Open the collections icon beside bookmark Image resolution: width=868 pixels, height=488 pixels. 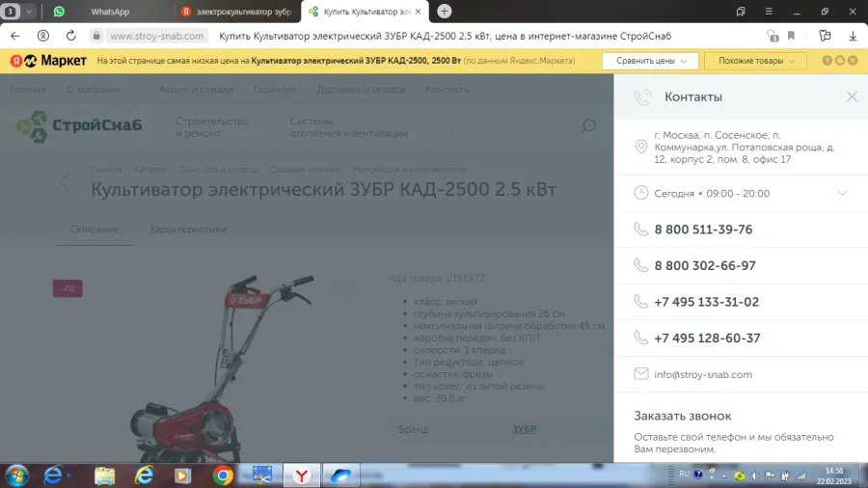coord(825,36)
